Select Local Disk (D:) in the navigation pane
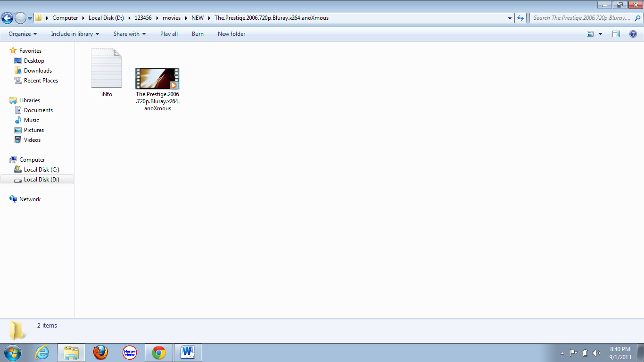The width and height of the screenshot is (644, 362). 37,180
